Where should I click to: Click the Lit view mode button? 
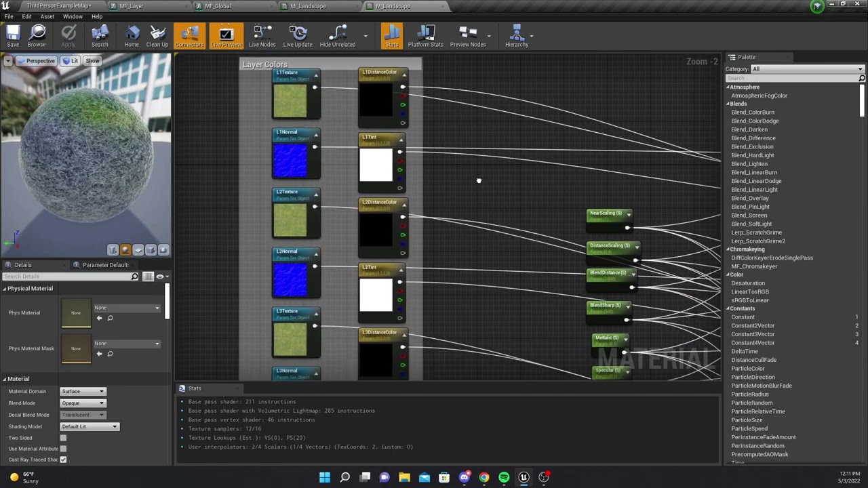[x=71, y=61]
